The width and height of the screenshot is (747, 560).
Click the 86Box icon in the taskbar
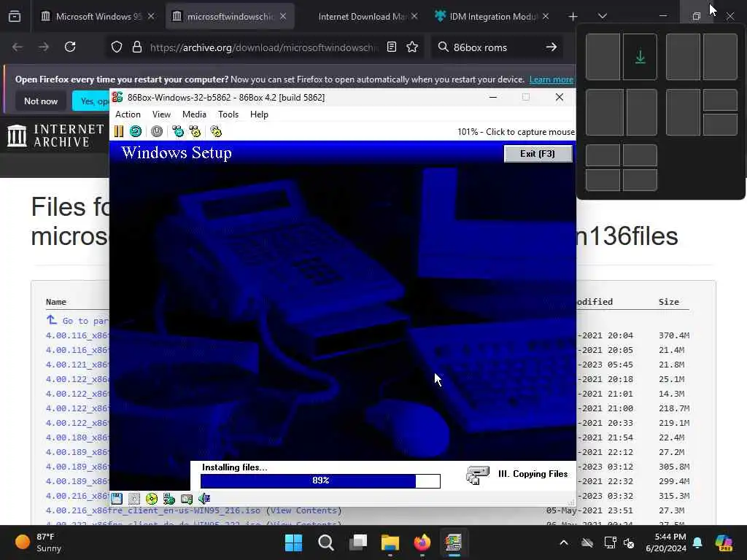[454, 542]
